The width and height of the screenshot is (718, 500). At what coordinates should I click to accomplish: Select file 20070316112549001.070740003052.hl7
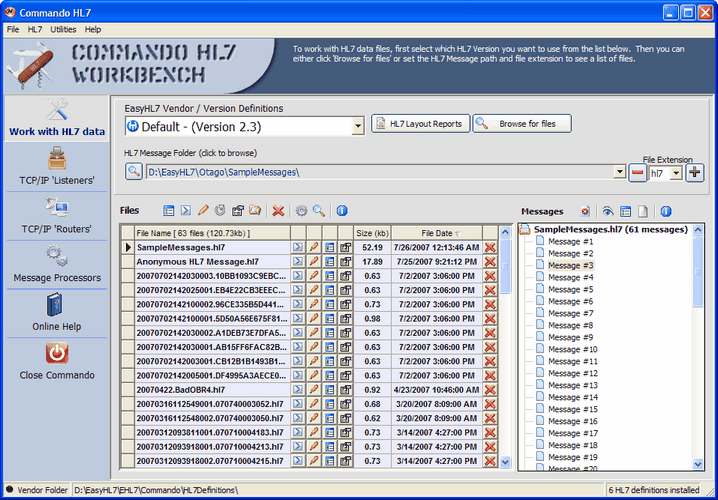point(212,404)
